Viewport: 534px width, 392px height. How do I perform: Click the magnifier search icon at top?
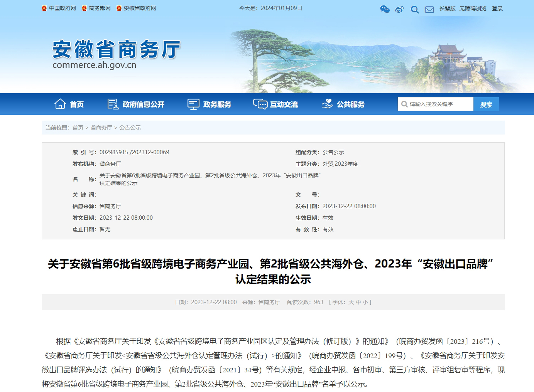(x=415, y=9)
